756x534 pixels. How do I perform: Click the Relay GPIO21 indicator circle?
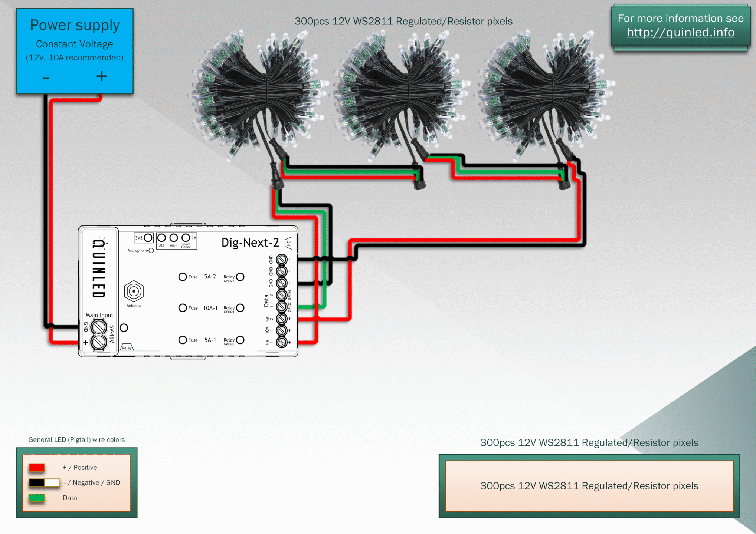coord(240,308)
